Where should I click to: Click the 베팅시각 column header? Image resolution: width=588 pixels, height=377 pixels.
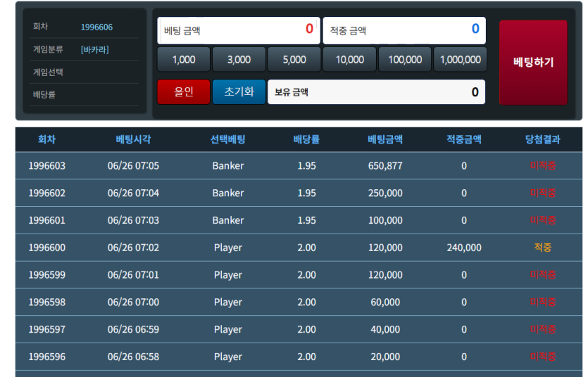(133, 139)
